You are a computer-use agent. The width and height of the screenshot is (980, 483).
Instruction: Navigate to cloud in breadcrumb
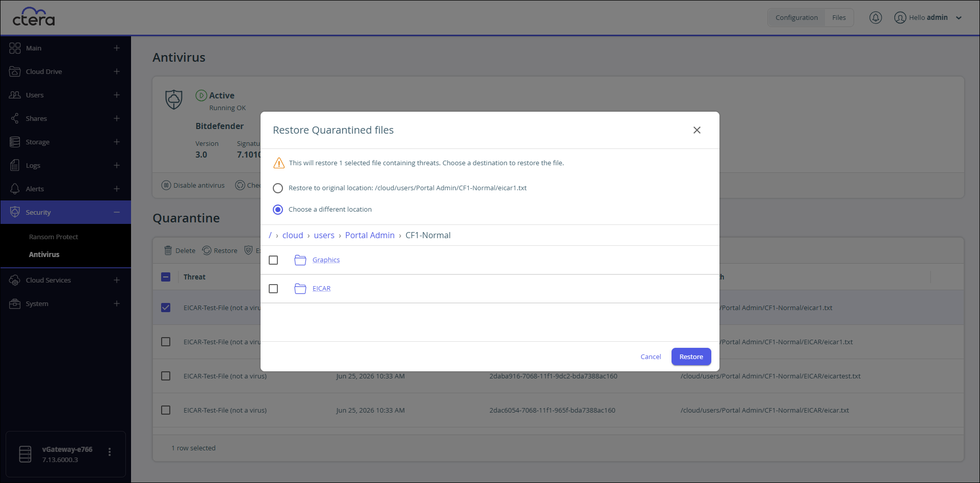coord(293,235)
